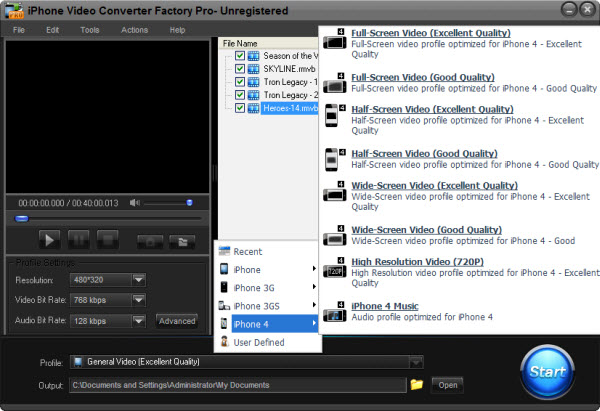This screenshot has height=411, width=600.
Task: Expand the iPhone submenu arrow
Action: point(314,269)
